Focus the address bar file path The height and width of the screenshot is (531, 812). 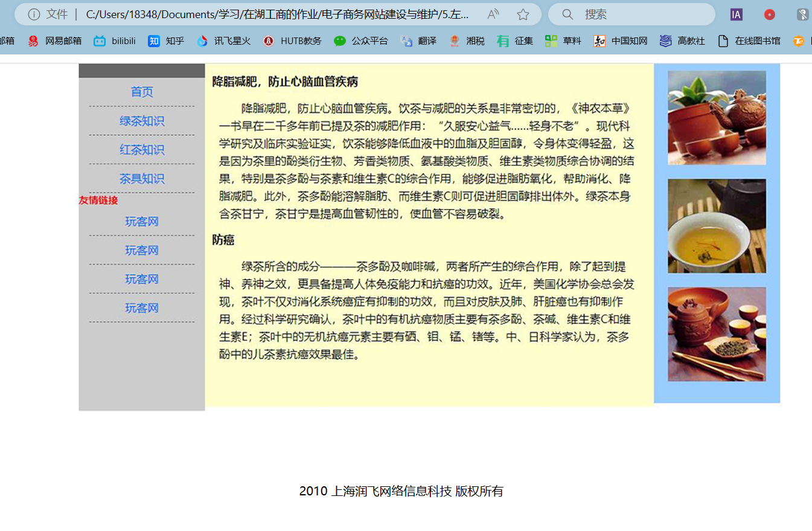(x=278, y=14)
